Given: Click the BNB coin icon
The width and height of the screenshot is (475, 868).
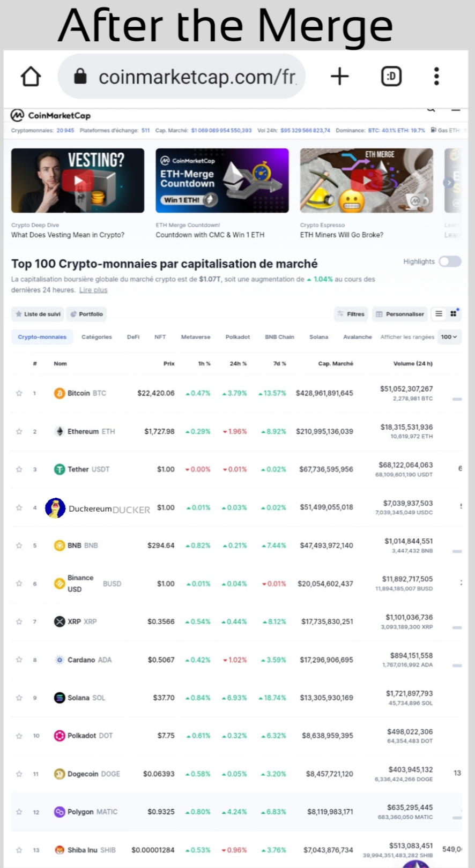Looking at the screenshot, I should (60, 545).
